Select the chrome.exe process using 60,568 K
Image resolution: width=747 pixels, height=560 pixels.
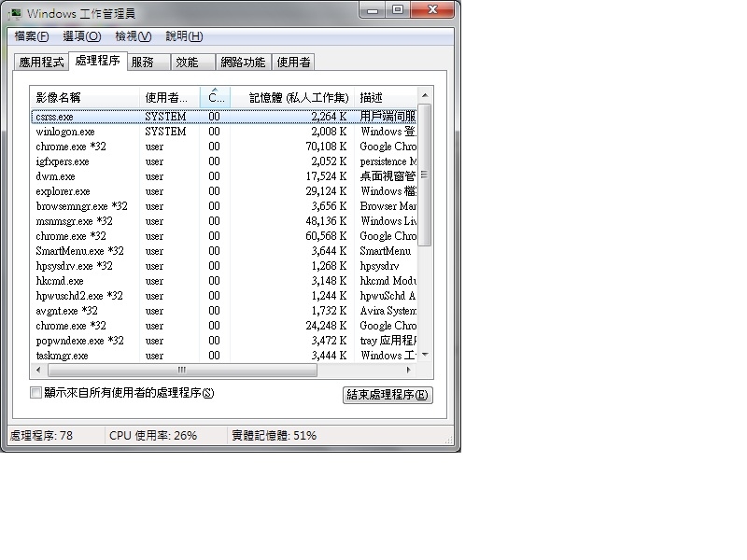pyautogui.click(x=223, y=236)
